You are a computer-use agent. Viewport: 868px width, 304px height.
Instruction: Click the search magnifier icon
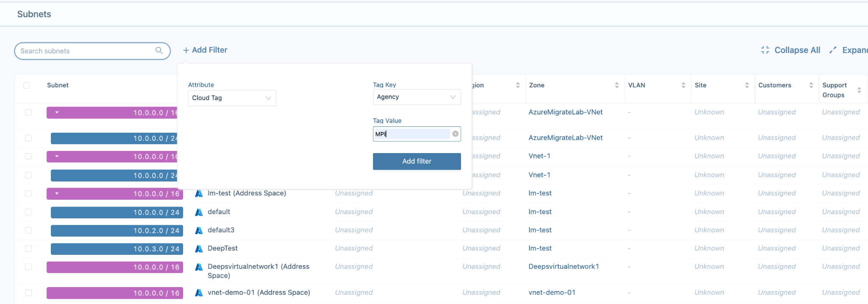tap(159, 50)
